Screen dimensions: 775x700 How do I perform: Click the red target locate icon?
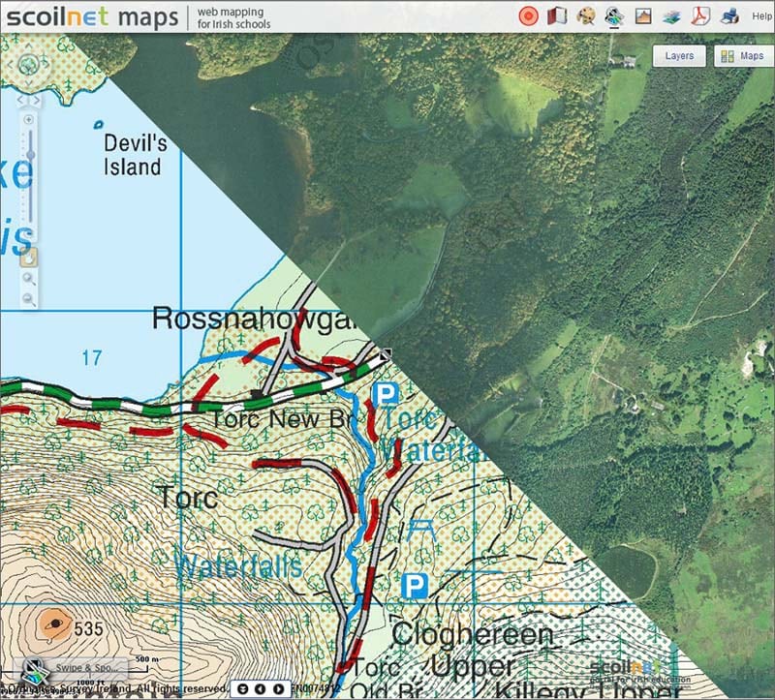(x=528, y=16)
